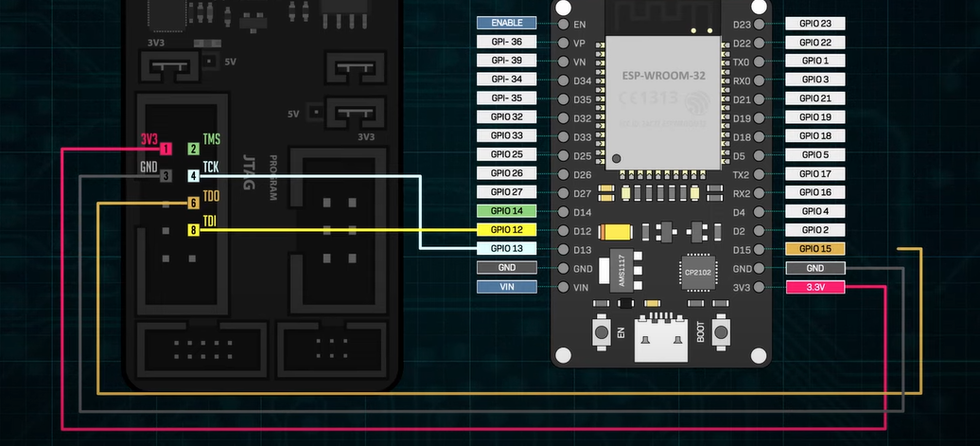The height and width of the screenshot is (446, 980).
Task: Click the RX2 pin hole on the board
Action: point(759,193)
